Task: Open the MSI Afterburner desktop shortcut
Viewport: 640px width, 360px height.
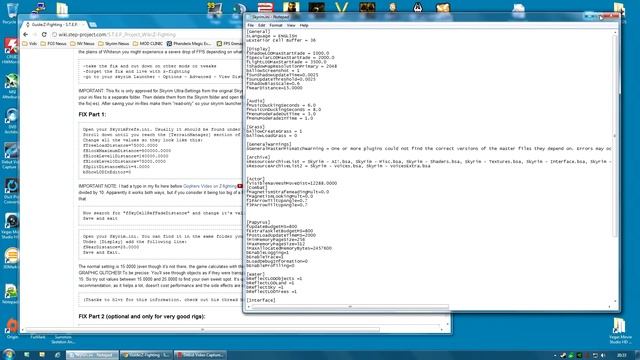Action: [x=11, y=86]
